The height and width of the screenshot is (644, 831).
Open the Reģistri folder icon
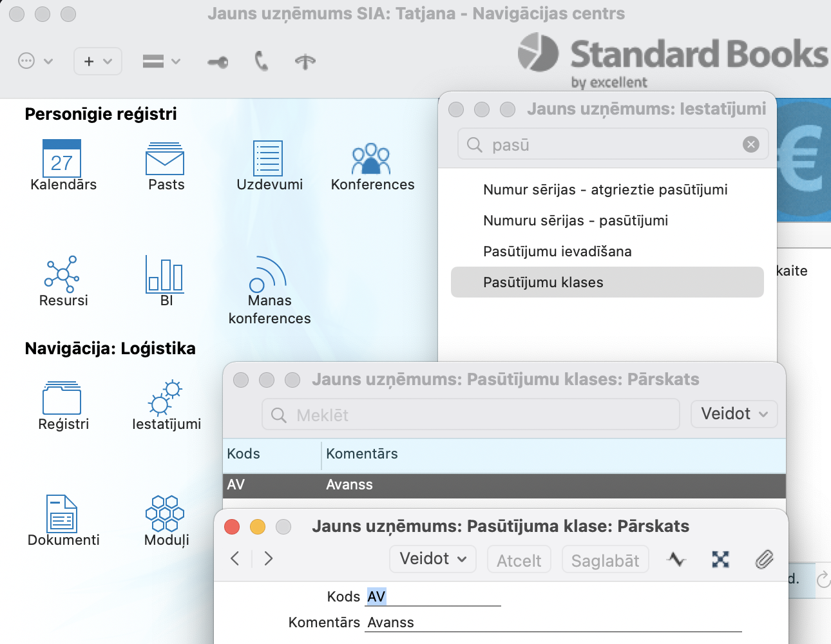(62, 398)
